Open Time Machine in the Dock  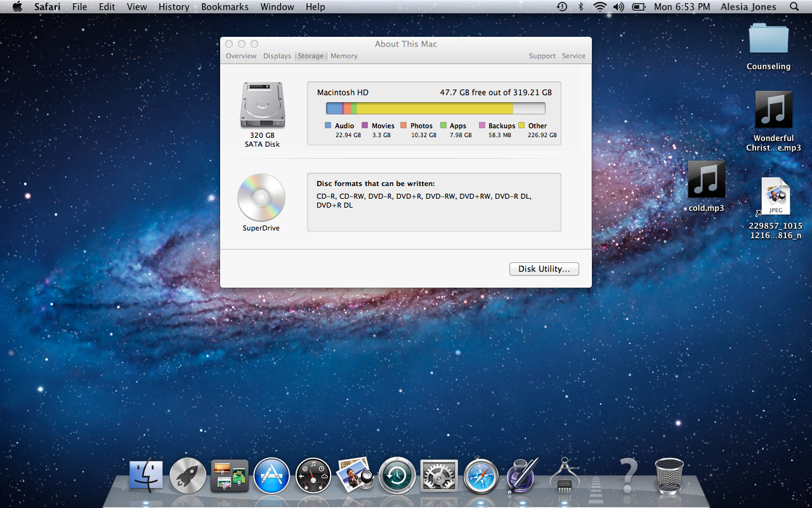(x=397, y=476)
